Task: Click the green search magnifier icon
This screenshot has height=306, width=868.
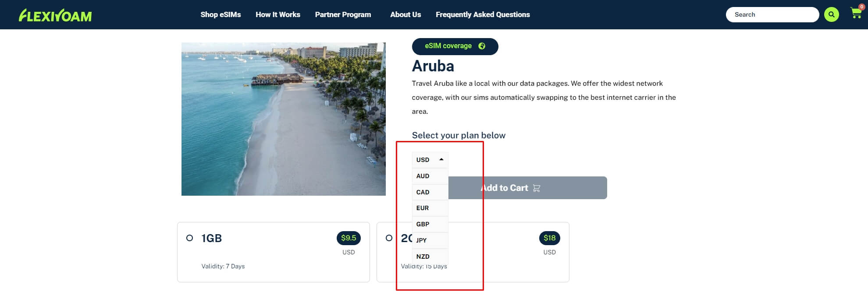Action: tap(831, 14)
